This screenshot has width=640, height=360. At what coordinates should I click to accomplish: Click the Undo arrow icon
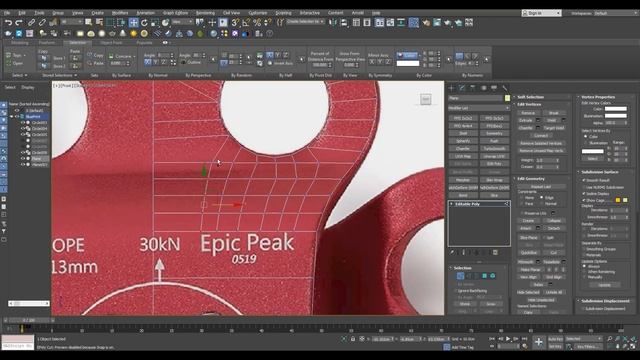8,23
